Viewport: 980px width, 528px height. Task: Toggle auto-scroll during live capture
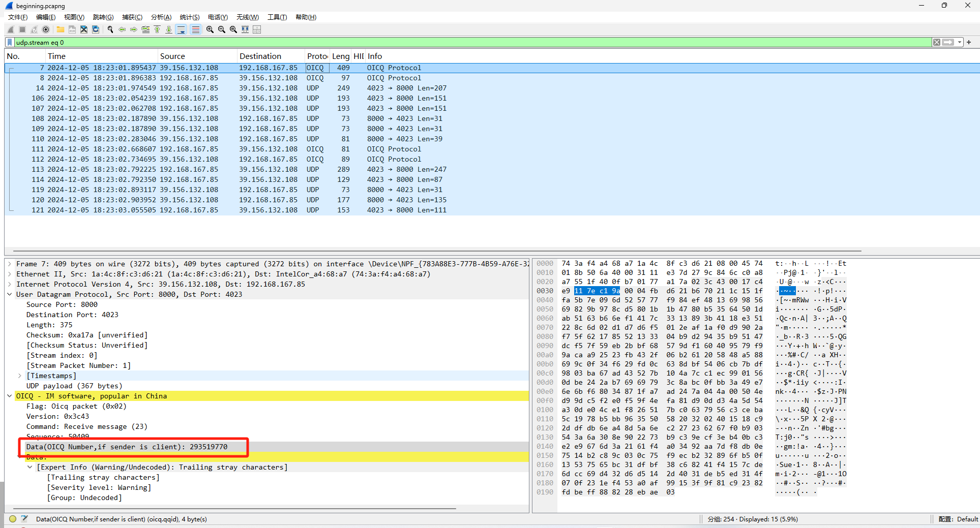pyautogui.click(x=181, y=29)
